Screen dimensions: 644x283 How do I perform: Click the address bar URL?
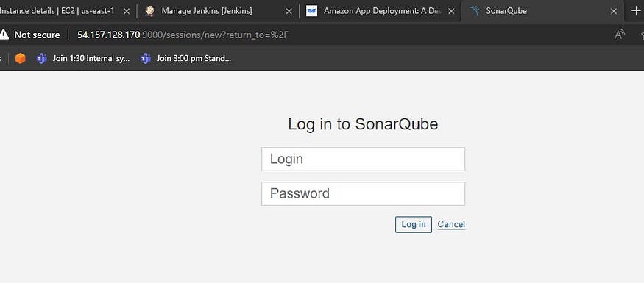[183, 35]
